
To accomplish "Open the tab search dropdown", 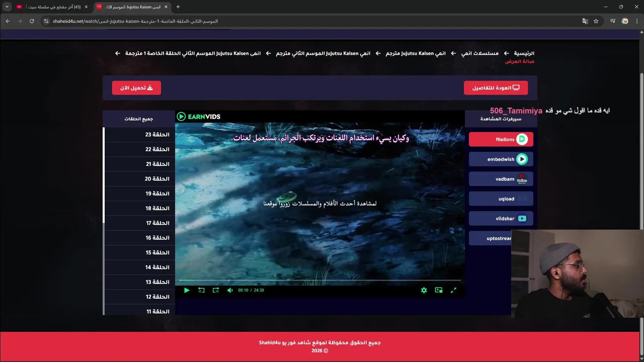I will (x=7, y=7).
